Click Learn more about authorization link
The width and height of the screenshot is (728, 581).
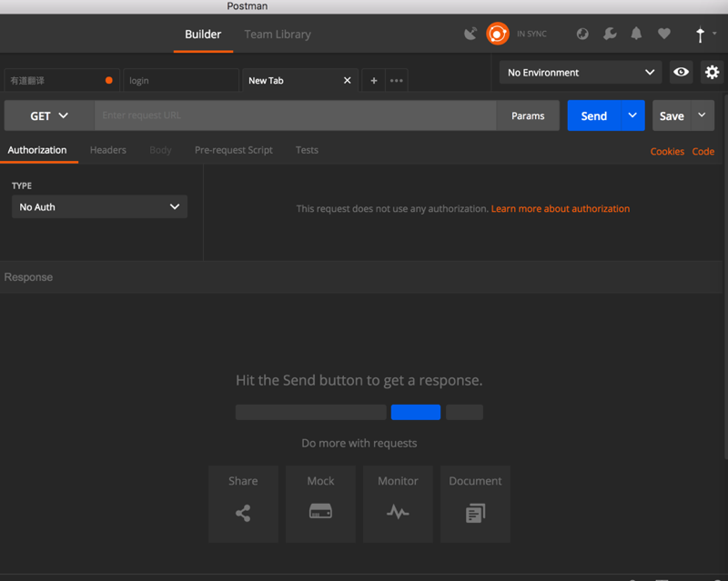coord(561,209)
